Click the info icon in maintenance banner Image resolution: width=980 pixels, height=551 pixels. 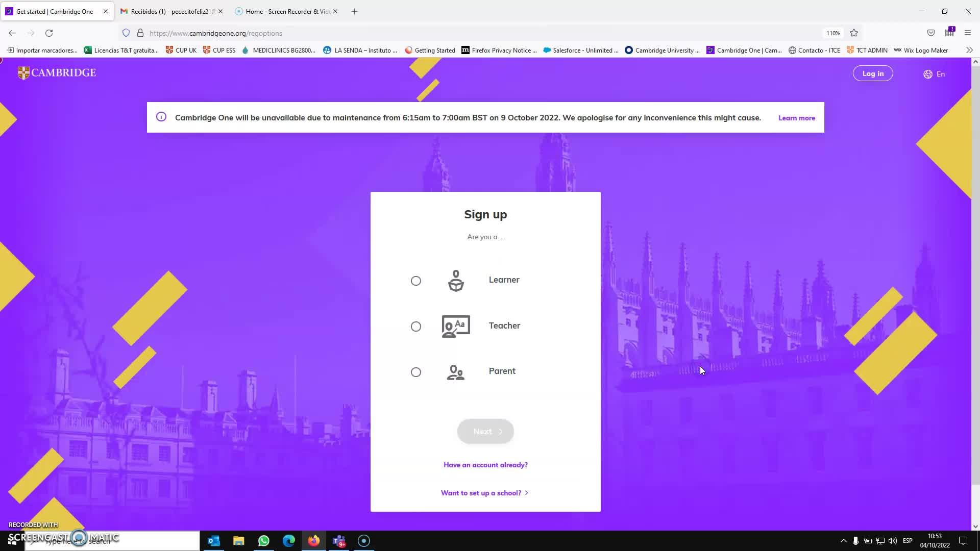coord(161,117)
